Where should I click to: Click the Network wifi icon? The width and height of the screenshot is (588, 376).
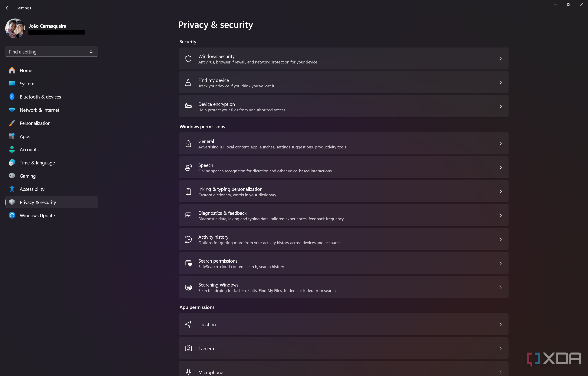point(12,110)
